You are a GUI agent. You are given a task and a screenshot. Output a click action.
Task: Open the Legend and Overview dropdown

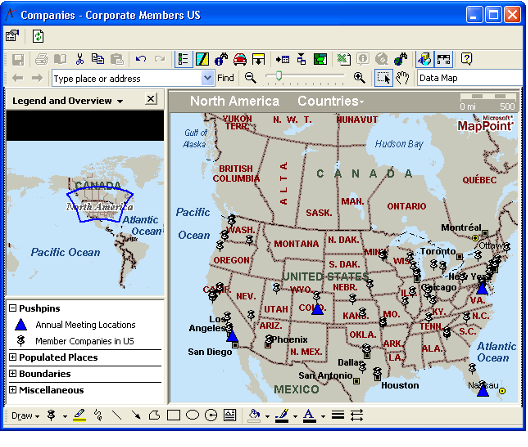120,101
